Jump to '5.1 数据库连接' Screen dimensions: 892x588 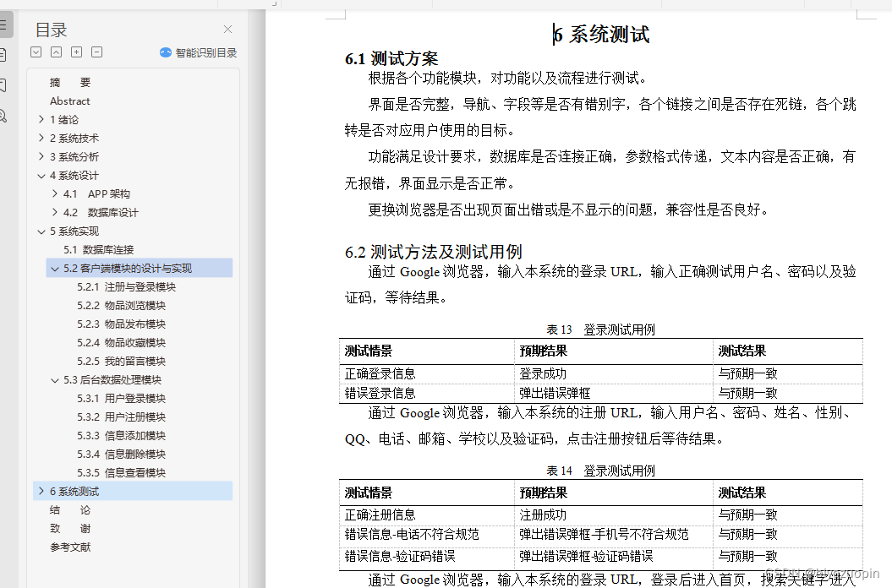(x=98, y=249)
